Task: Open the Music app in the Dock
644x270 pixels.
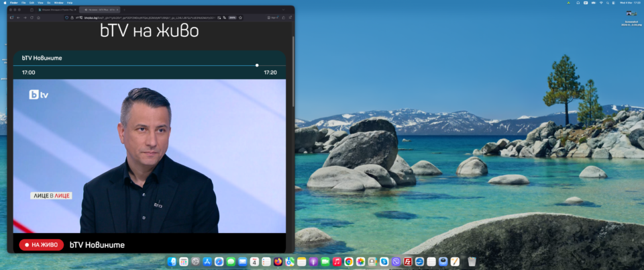Action: point(337,261)
